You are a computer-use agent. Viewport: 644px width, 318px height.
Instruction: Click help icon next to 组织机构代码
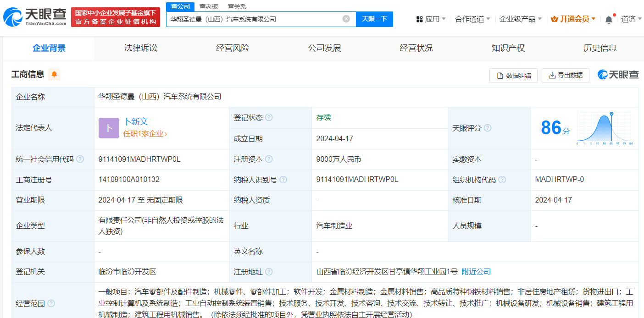coord(502,180)
